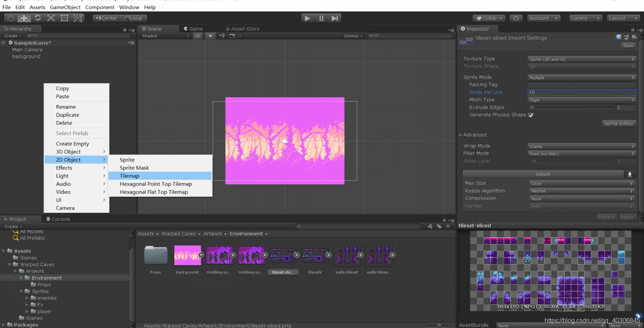644x328 pixels.
Task: Toggle Center pivot mode
Action: coord(106,18)
